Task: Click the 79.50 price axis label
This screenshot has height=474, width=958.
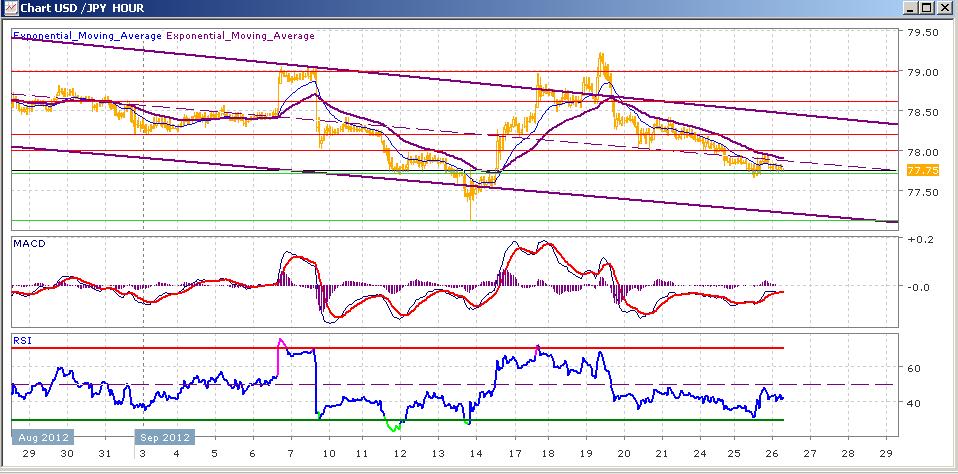Action: click(923, 32)
